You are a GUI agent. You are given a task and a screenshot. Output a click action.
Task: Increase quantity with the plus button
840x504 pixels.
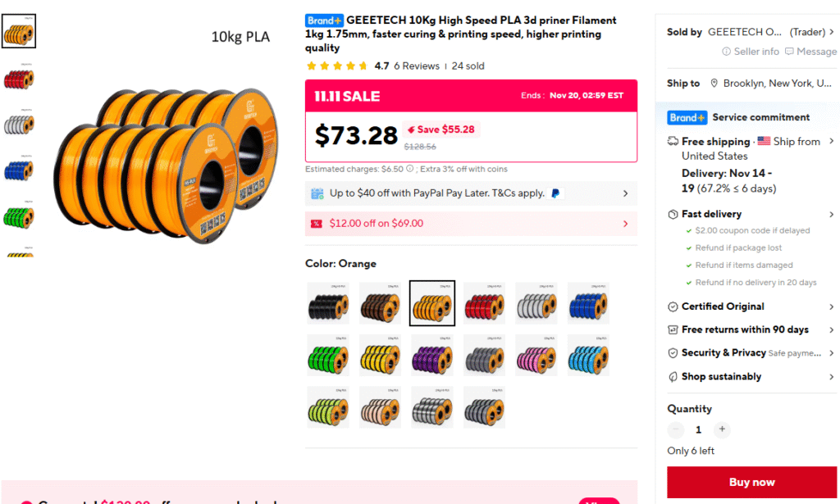[x=722, y=429]
